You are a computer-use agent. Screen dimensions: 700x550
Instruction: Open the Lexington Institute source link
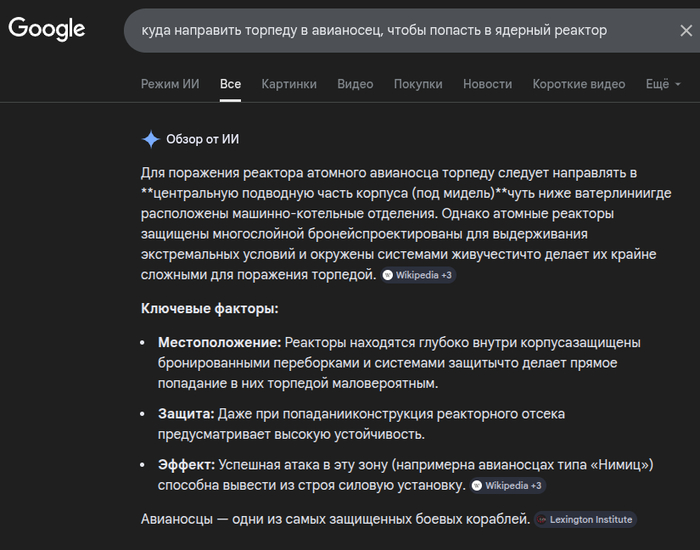click(x=591, y=519)
